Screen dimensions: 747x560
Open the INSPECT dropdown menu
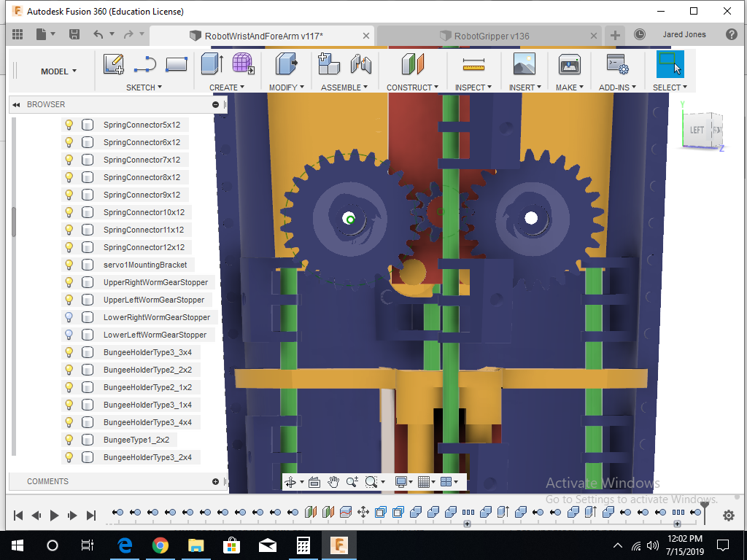473,87
